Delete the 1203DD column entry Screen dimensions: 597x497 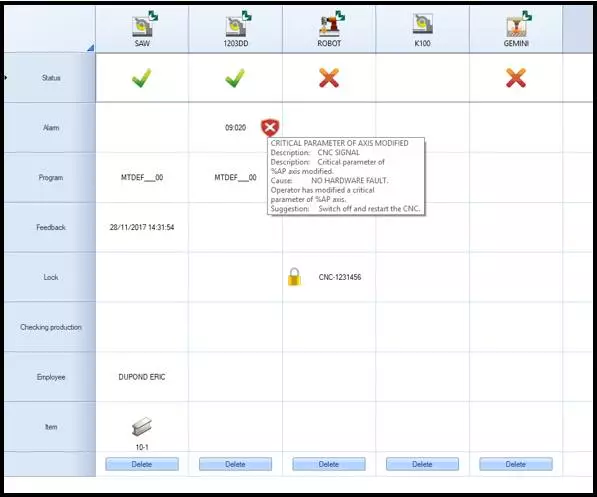pos(235,464)
